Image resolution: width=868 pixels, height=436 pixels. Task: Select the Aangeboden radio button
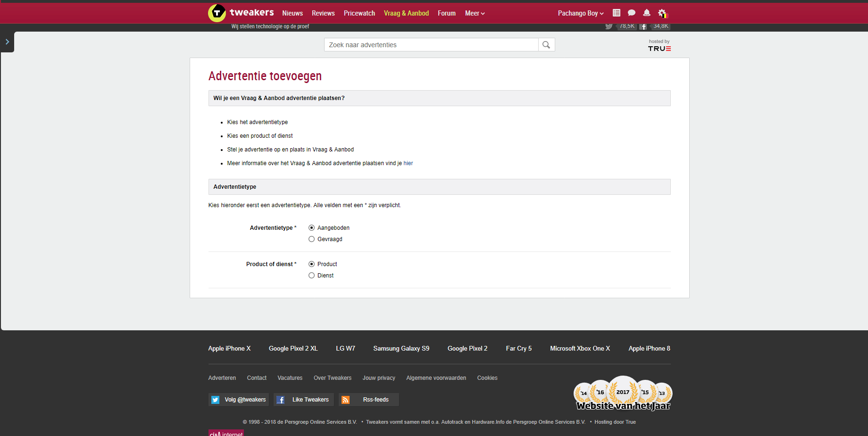(311, 228)
